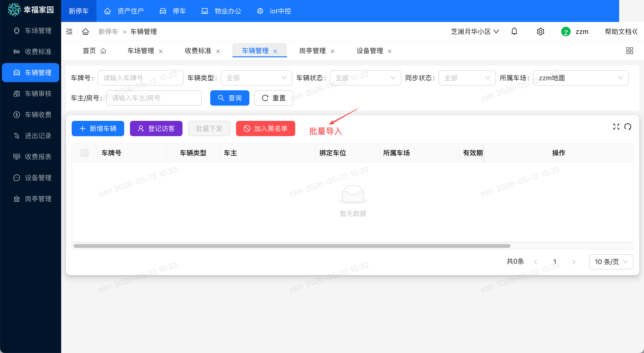Switch to 岗亭管理 tab
Viewport: 644px width, 353px height.
(x=312, y=51)
